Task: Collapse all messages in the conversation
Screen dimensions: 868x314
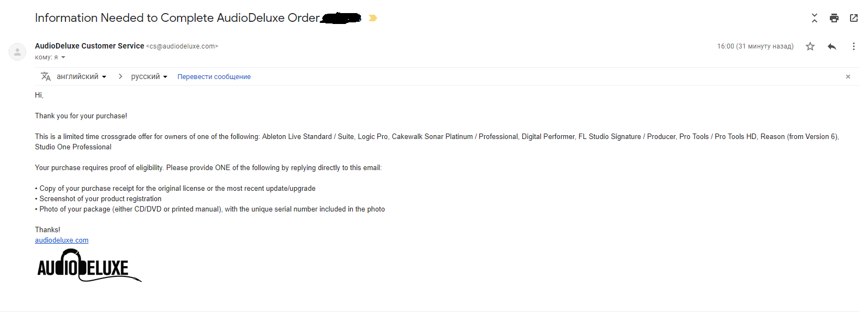Action: click(x=814, y=18)
